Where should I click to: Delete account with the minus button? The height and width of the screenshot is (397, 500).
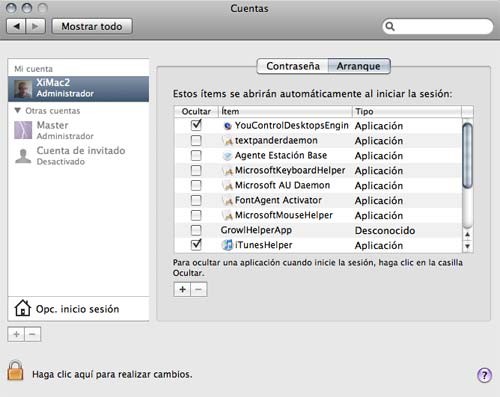point(33,334)
